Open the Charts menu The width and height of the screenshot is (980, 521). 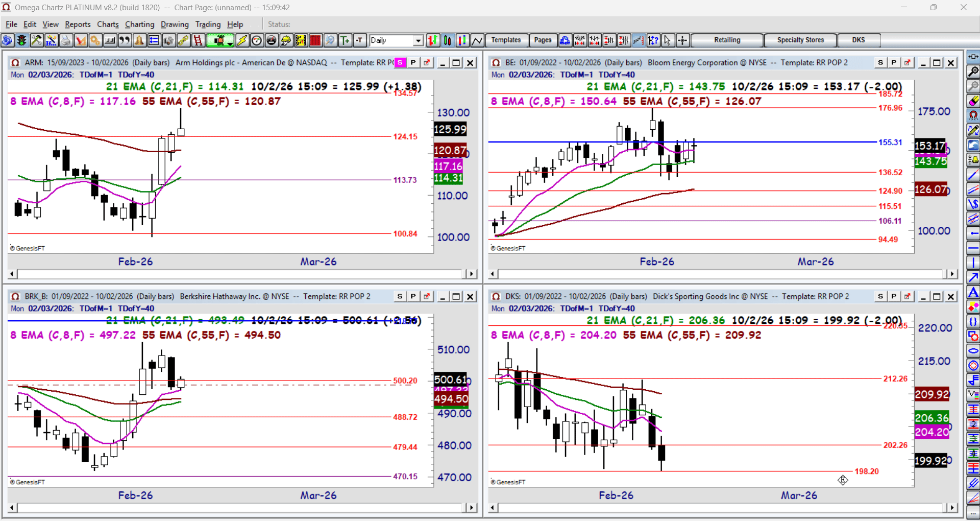pos(108,24)
